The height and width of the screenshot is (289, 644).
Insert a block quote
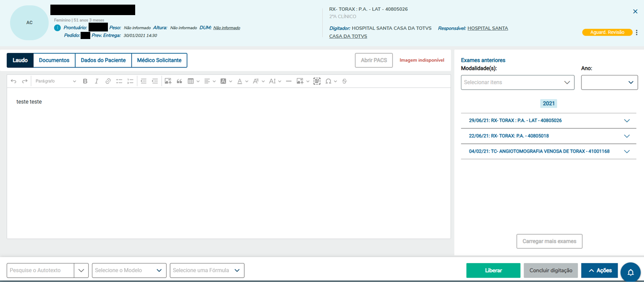179,81
